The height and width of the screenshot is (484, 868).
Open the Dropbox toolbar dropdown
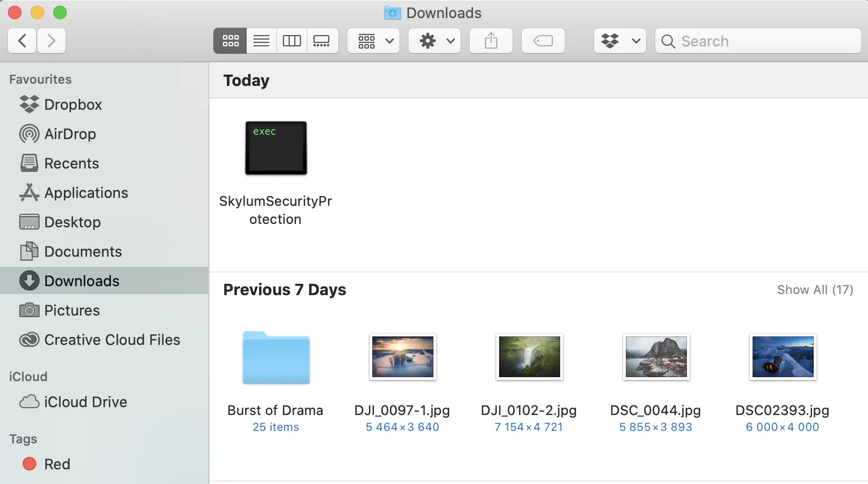(x=620, y=41)
